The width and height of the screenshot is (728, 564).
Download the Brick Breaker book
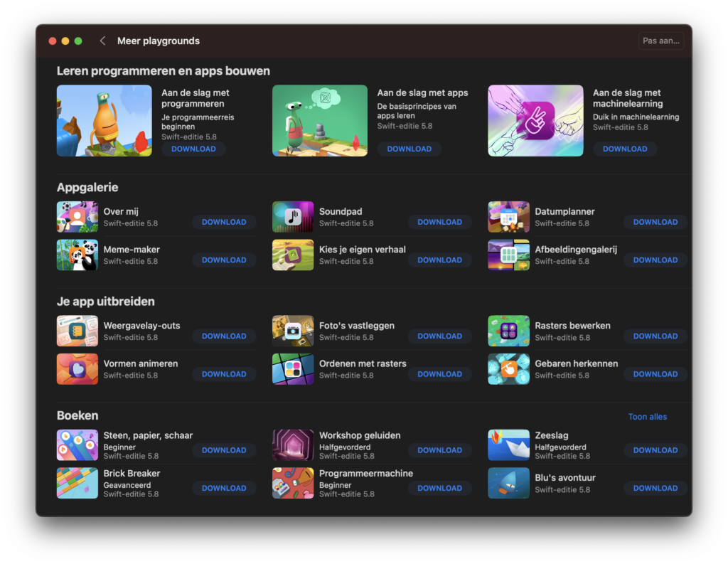pos(224,488)
